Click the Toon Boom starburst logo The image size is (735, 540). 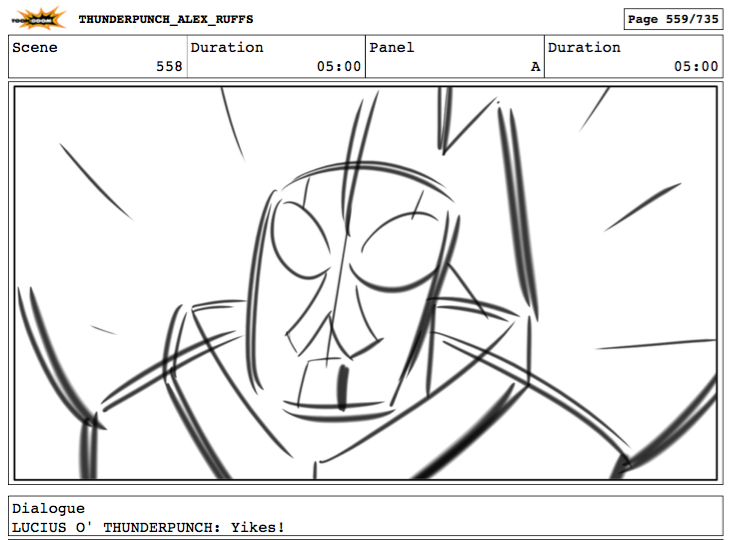pos(38,19)
